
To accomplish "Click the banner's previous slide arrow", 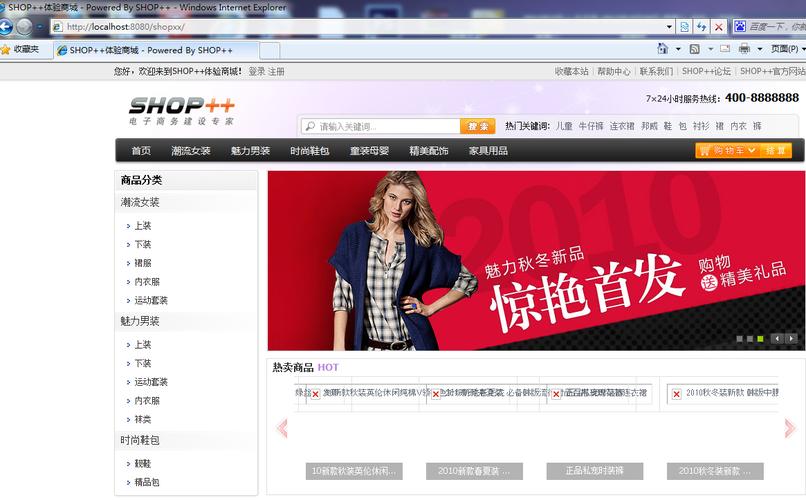I will 778,339.
